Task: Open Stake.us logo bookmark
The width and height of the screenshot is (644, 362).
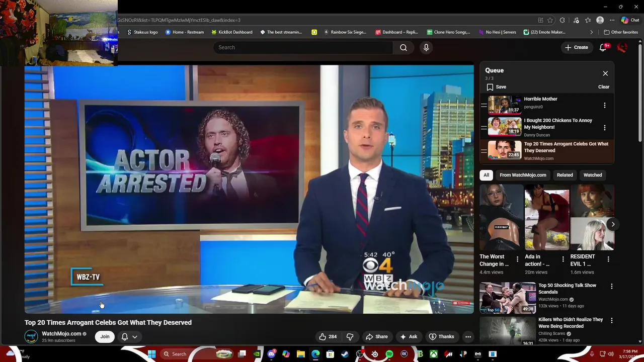Action: [142, 32]
